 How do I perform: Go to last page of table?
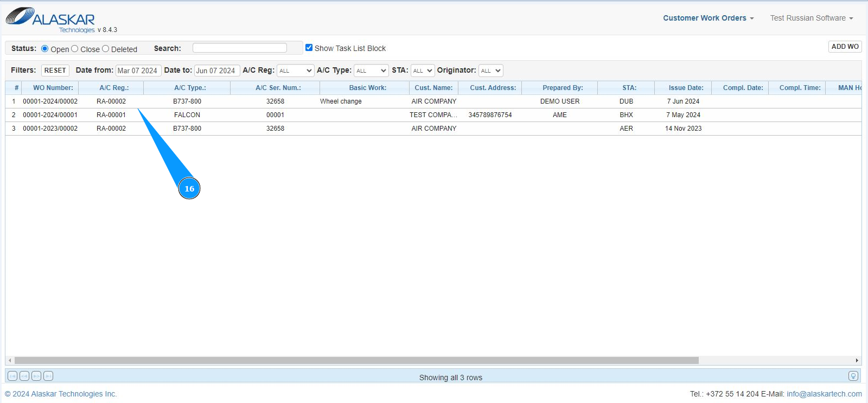pos(48,376)
